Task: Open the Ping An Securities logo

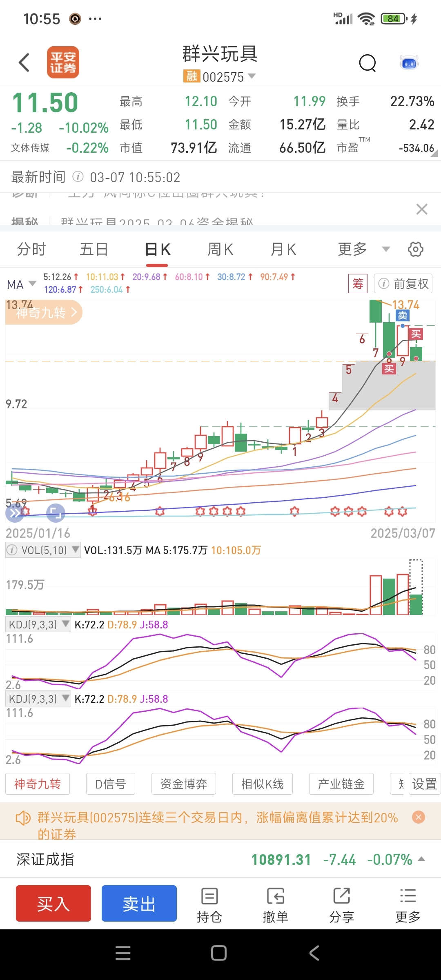Action: 63,62
